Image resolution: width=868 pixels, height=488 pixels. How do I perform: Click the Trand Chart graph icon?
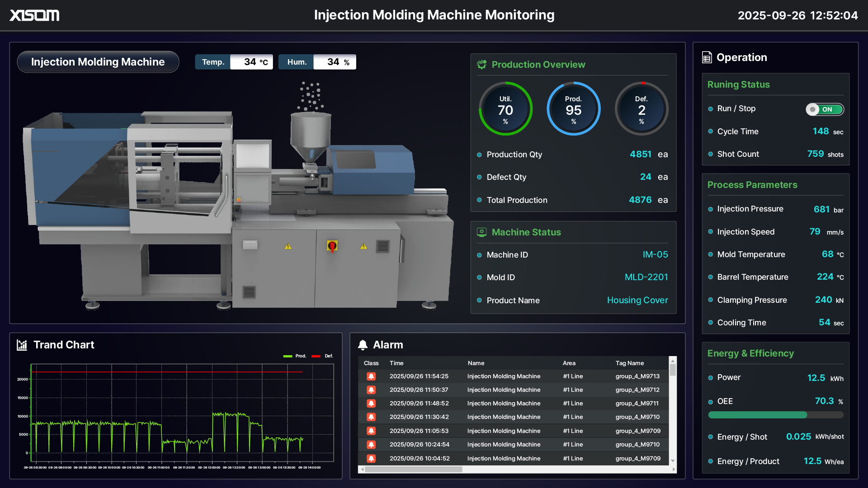[x=21, y=345]
